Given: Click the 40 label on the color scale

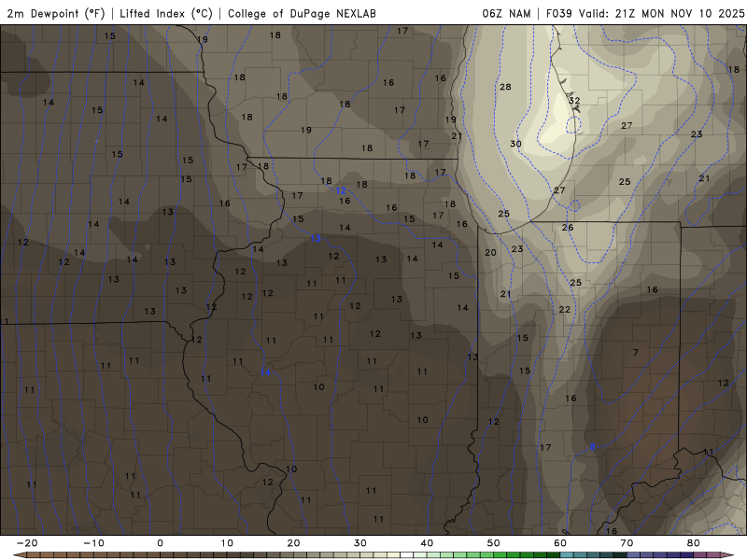Looking at the screenshot, I should pyautogui.click(x=427, y=543).
